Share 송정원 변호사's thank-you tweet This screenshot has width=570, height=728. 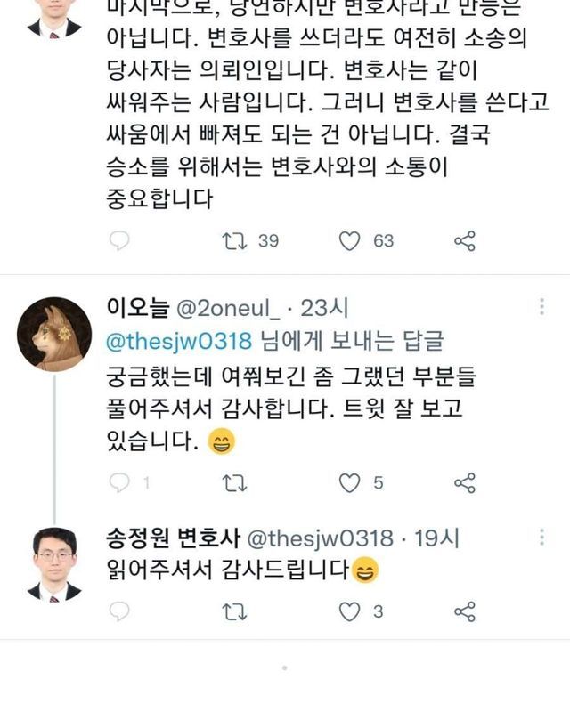tap(465, 611)
